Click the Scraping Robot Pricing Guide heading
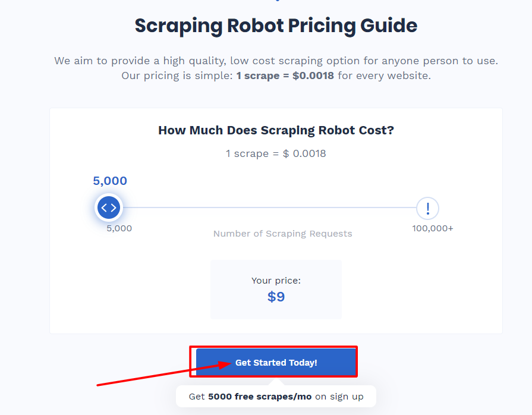This screenshot has width=532, height=415. coord(275,26)
